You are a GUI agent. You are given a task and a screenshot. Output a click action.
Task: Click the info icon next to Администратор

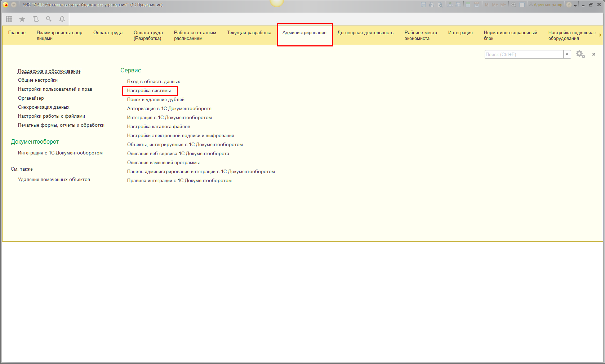[569, 5]
